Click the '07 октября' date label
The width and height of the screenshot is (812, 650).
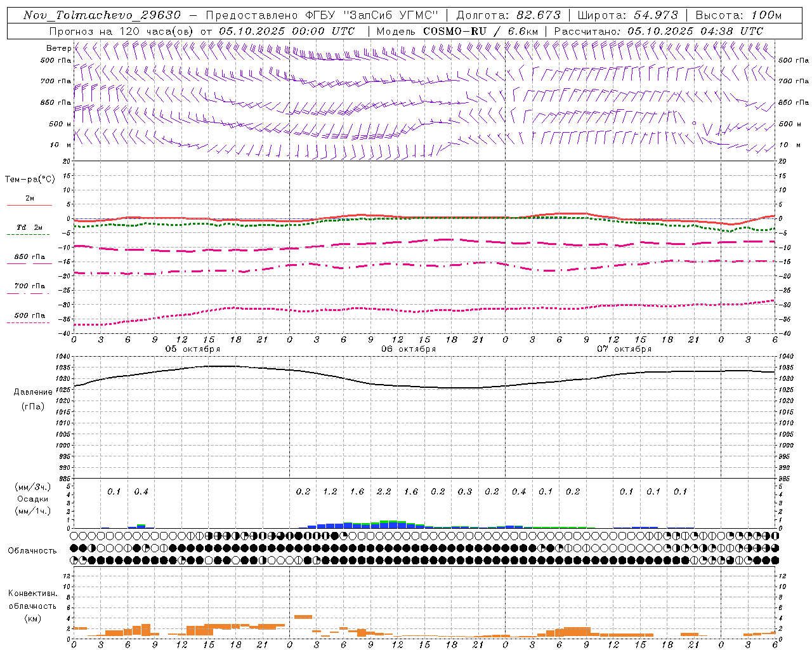coord(624,349)
